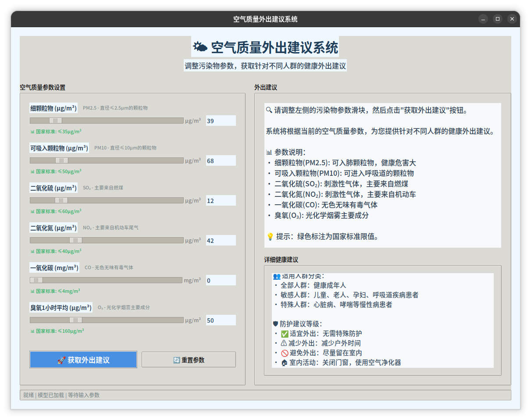Click the shield icon beside 防护建议等级
The height and width of the screenshot is (420, 531).
pos(275,324)
